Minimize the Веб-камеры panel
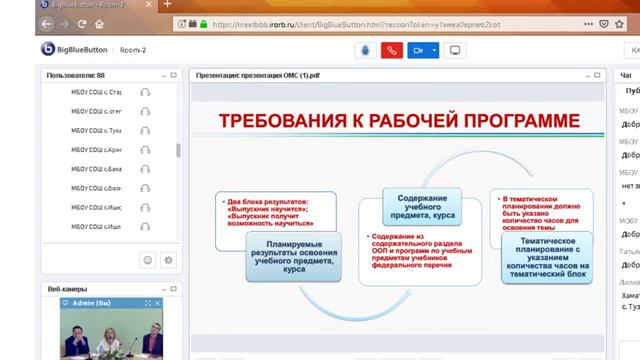The height and width of the screenshot is (360, 640). pos(164,289)
